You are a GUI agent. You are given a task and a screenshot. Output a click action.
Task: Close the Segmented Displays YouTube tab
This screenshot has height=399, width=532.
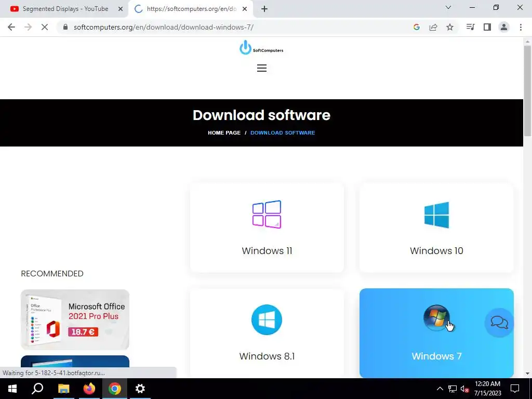(121, 9)
